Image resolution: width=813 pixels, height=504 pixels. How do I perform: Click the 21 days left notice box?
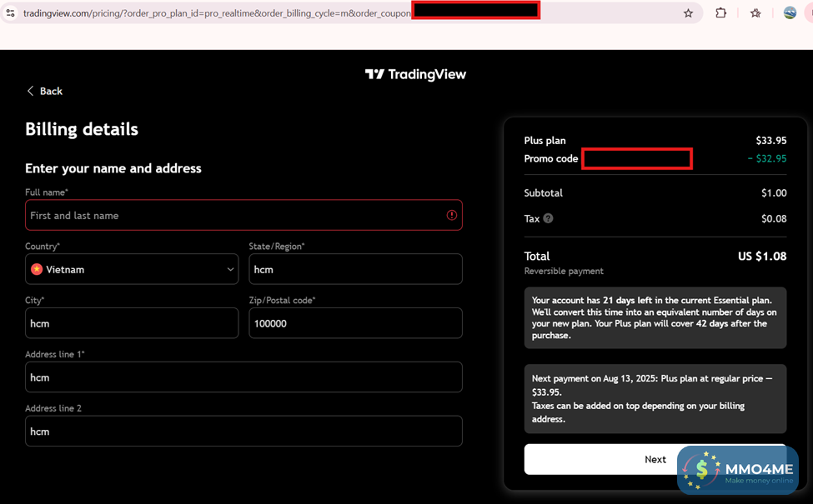coord(655,317)
